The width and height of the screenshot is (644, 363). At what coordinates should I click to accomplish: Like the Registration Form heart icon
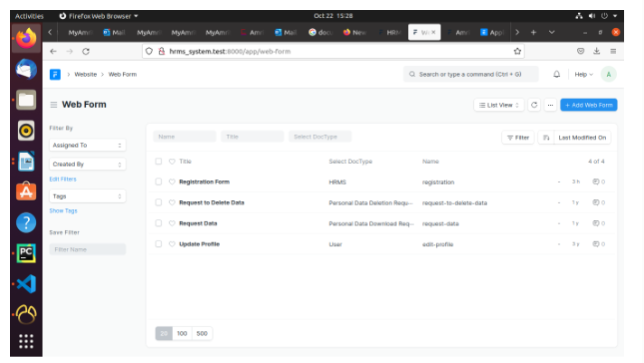[x=172, y=182]
